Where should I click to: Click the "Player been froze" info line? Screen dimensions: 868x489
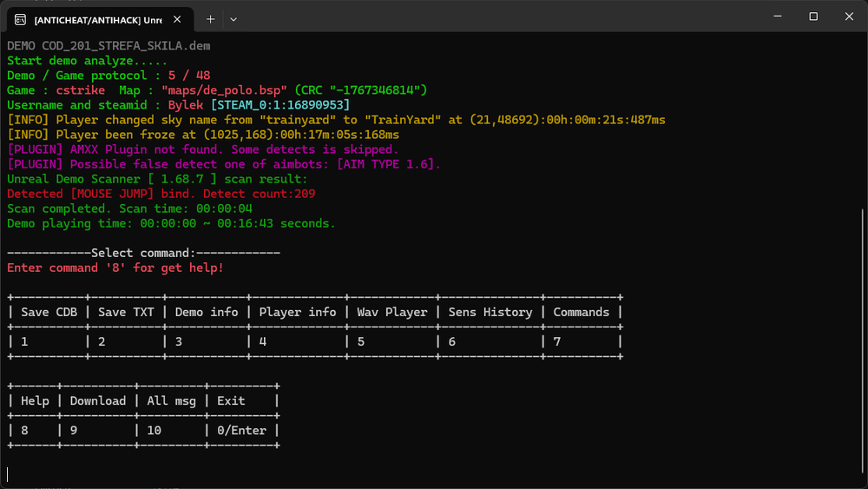click(x=202, y=135)
